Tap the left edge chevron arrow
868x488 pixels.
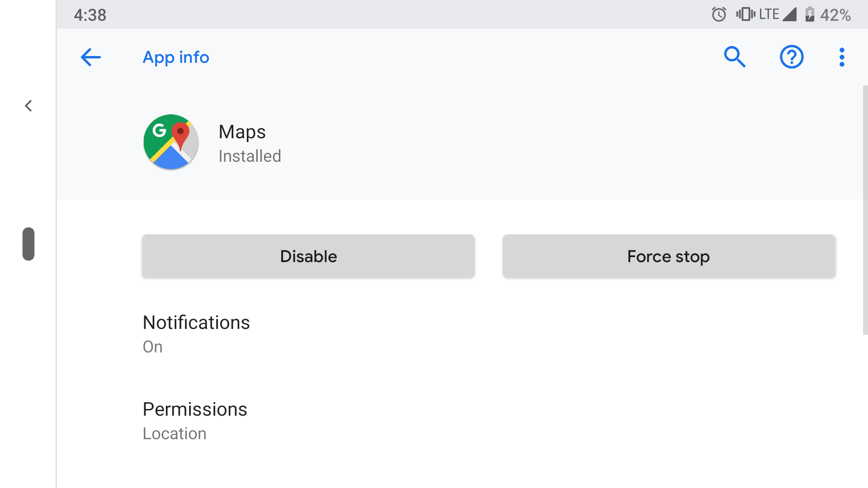tap(28, 106)
